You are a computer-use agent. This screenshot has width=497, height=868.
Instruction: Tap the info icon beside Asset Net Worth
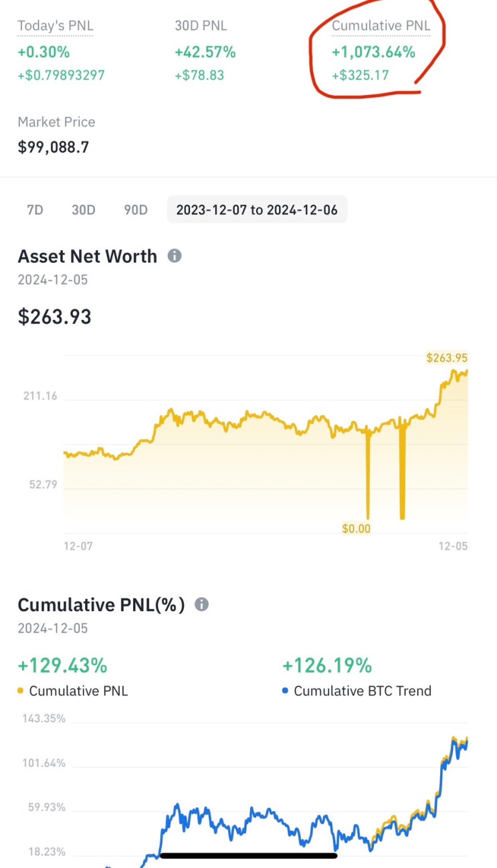tap(175, 256)
